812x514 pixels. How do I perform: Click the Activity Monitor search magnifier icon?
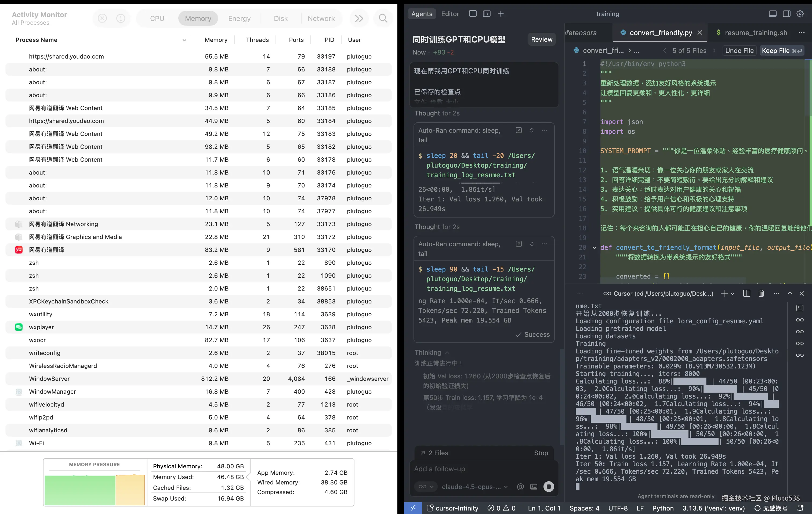[383, 18]
